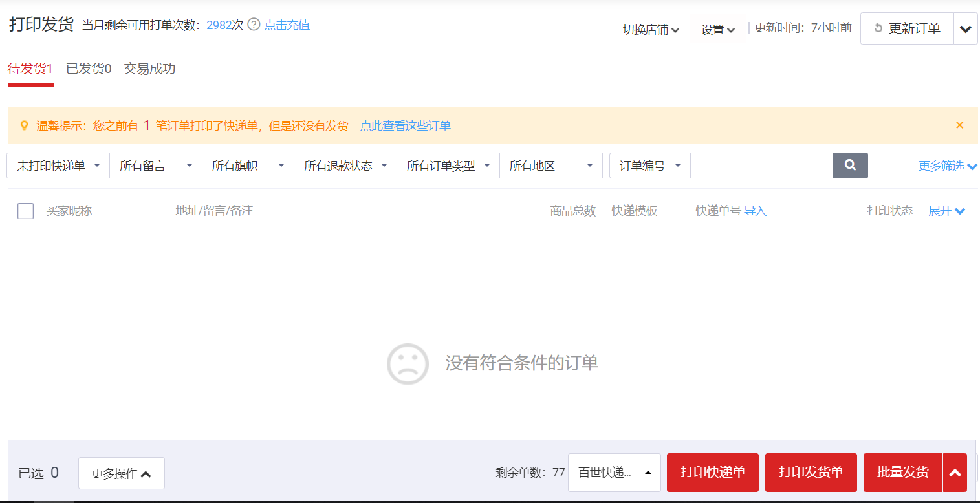Viewport: 980px width, 503px height.
Task: Click the order search input field
Action: click(x=761, y=166)
